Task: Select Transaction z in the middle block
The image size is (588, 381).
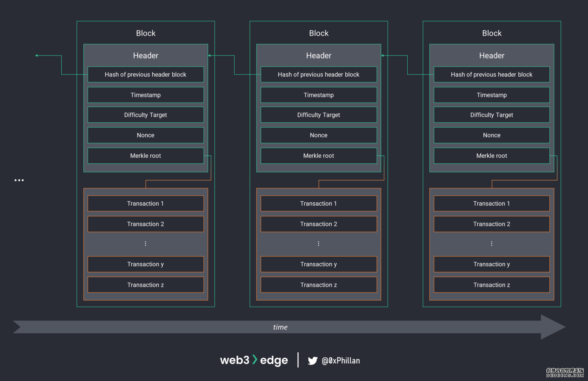Action: [x=319, y=285]
